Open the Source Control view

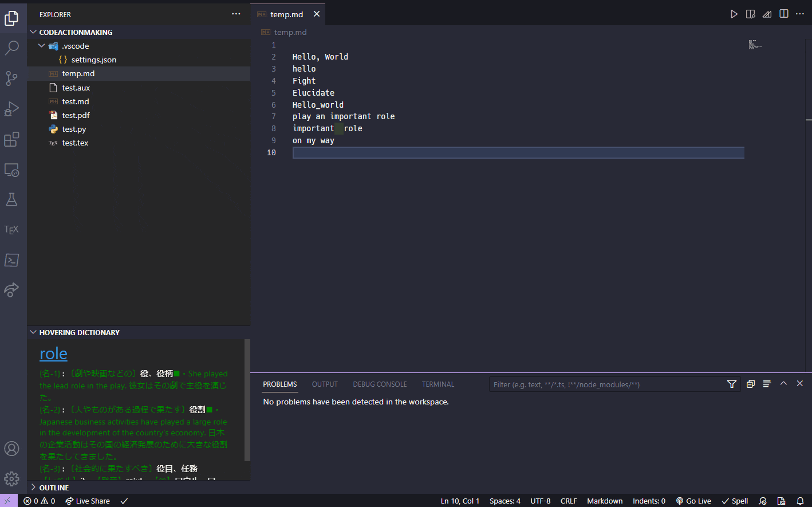pyautogui.click(x=11, y=78)
